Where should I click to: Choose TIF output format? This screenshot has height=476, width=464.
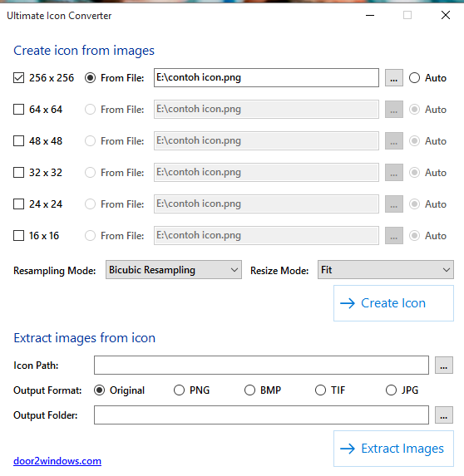pyautogui.click(x=320, y=390)
